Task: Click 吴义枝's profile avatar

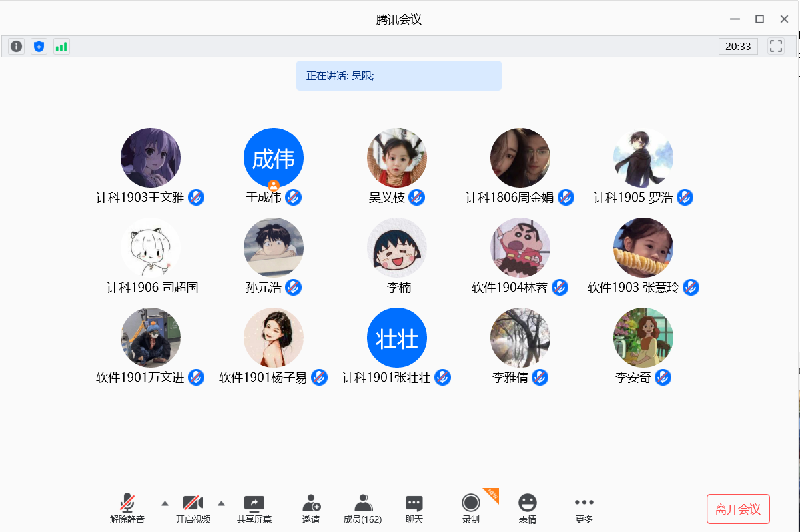Action: (x=396, y=157)
